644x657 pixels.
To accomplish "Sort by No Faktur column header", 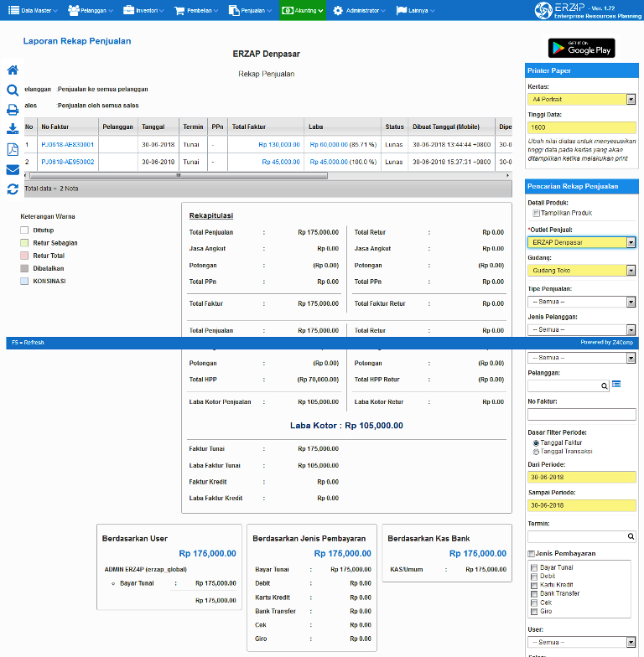I will tap(67, 127).
